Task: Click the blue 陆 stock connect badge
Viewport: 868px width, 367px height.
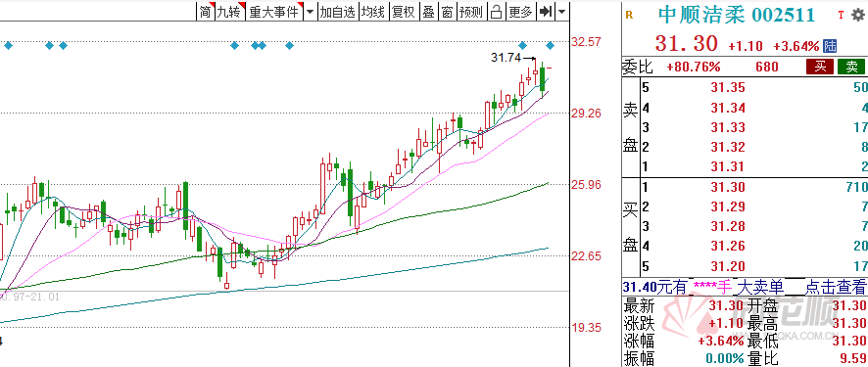Action: [830, 46]
